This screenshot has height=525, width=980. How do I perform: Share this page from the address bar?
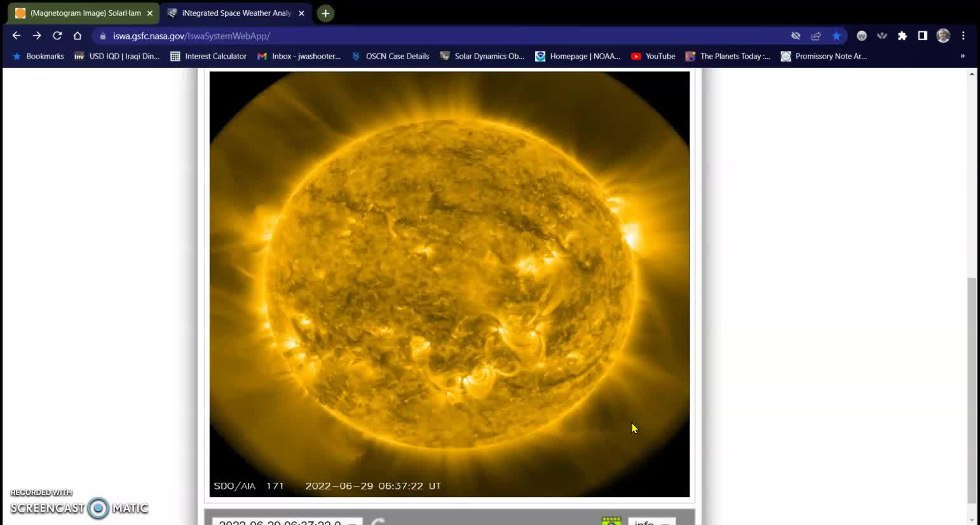coord(816,36)
